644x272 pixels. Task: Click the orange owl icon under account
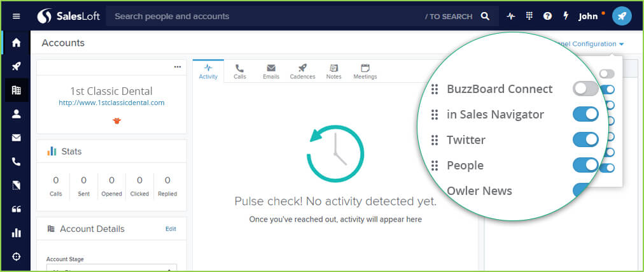point(117,121)
